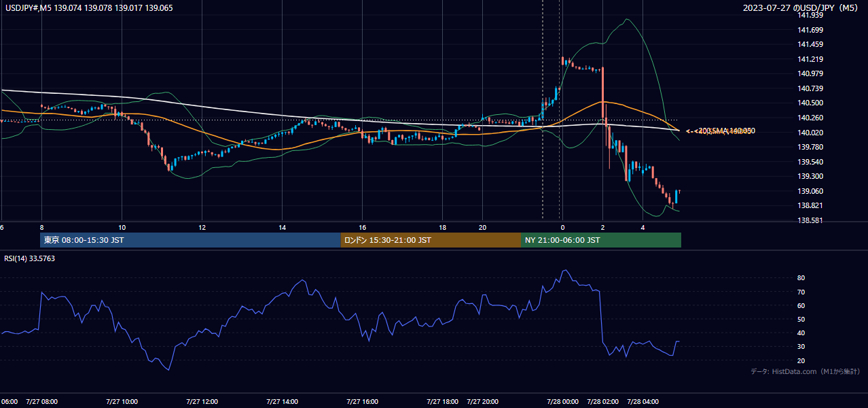Click the 138.581 price axis label
This screenshot has height=408, width=868.
[x=810, y=220]
